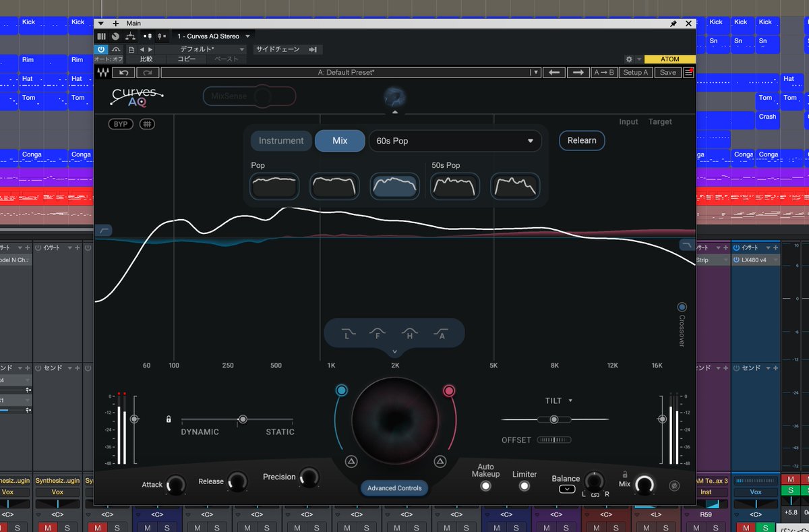Collapse the target panel with up arrow

coord(395,112)
